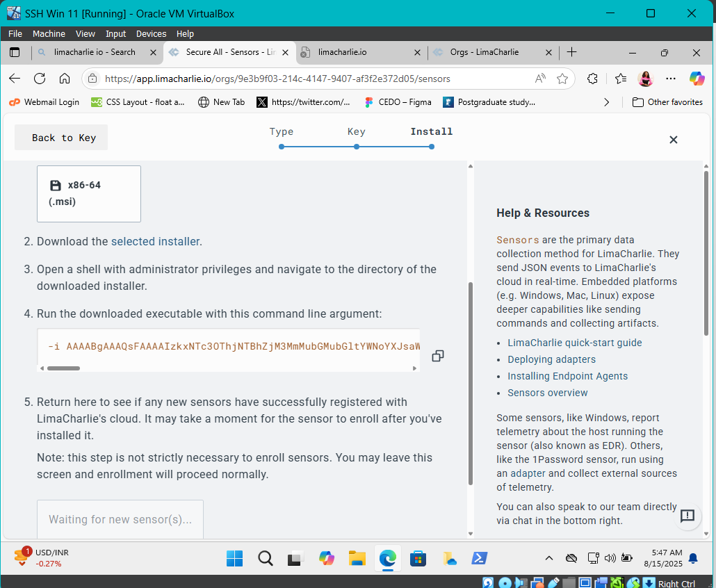This screenshot has height=588, width=716.
Task: Expand more favorites chevron
Action: [x=606, y=102]
